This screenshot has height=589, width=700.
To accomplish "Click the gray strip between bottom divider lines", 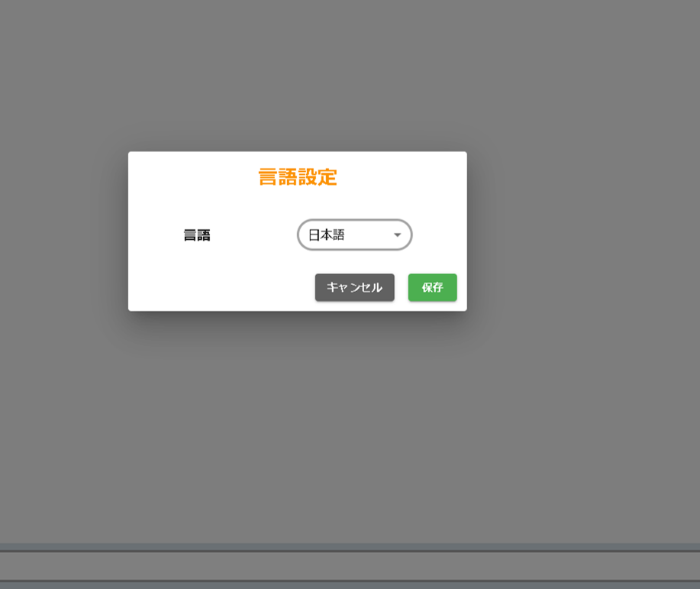I will [x=350, y=566].
